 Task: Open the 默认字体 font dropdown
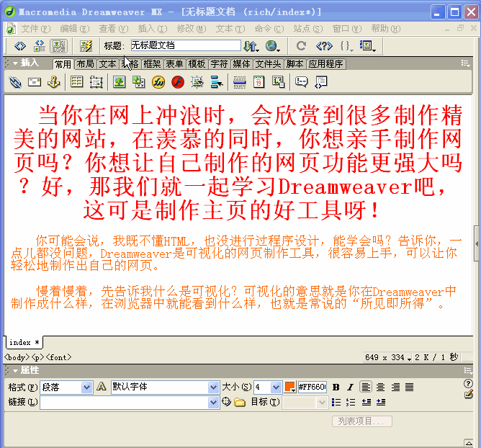click(213, 387)
